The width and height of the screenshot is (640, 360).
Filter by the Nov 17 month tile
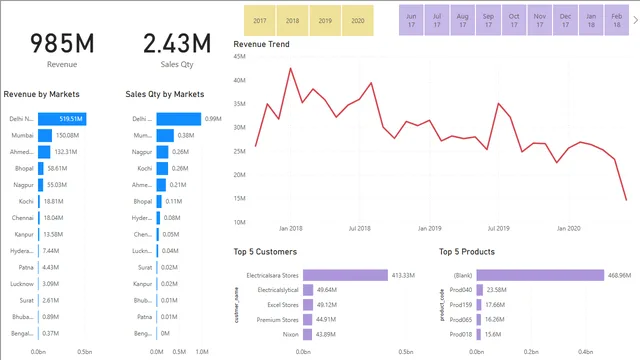(540, 20)
